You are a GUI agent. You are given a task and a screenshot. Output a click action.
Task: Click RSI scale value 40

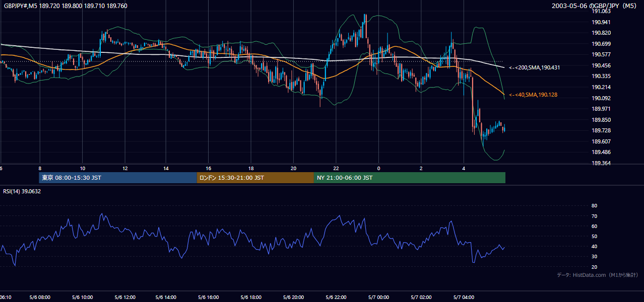[594, 246]
